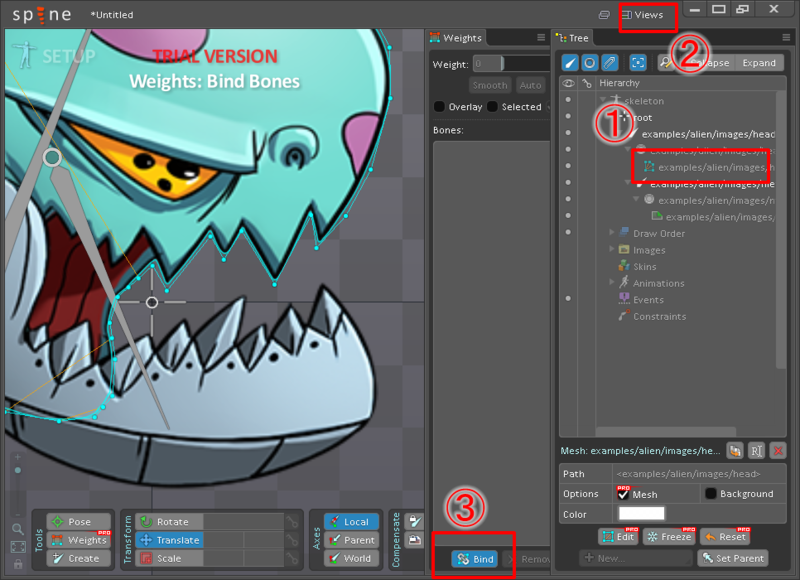The height and width of the screenshot is (580, 800).
Task: Click the Freeze button
Action: pos(669,537)
